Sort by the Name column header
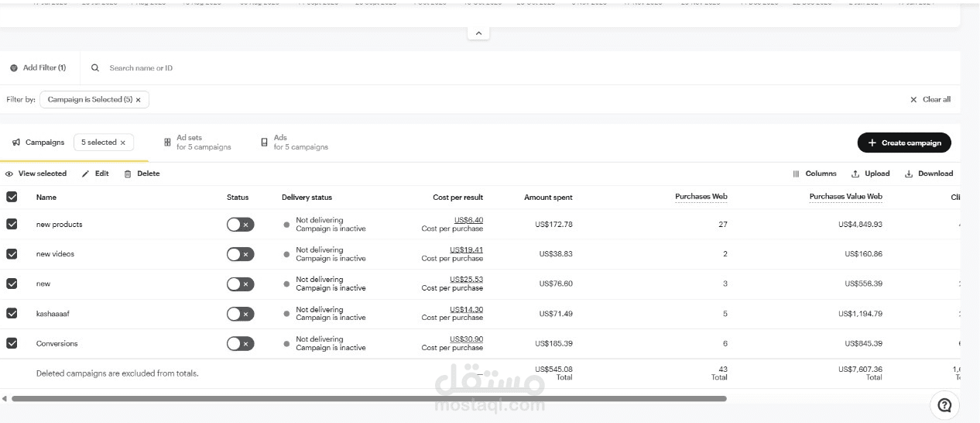This screenshot has width=980, height=423. point(46,198)
